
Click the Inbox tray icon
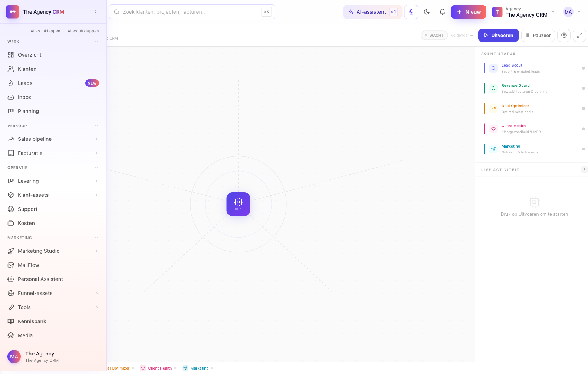coord(11,97)
